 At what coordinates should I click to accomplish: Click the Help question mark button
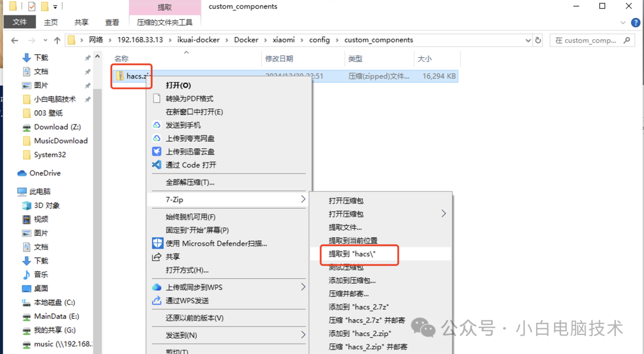click(635, 21)
